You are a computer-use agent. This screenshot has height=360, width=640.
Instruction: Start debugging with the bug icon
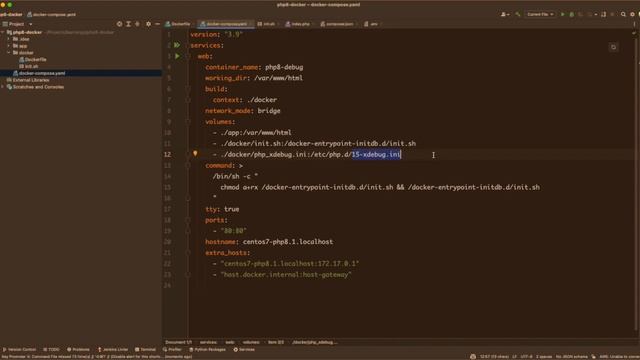click(x=571, y=14)
